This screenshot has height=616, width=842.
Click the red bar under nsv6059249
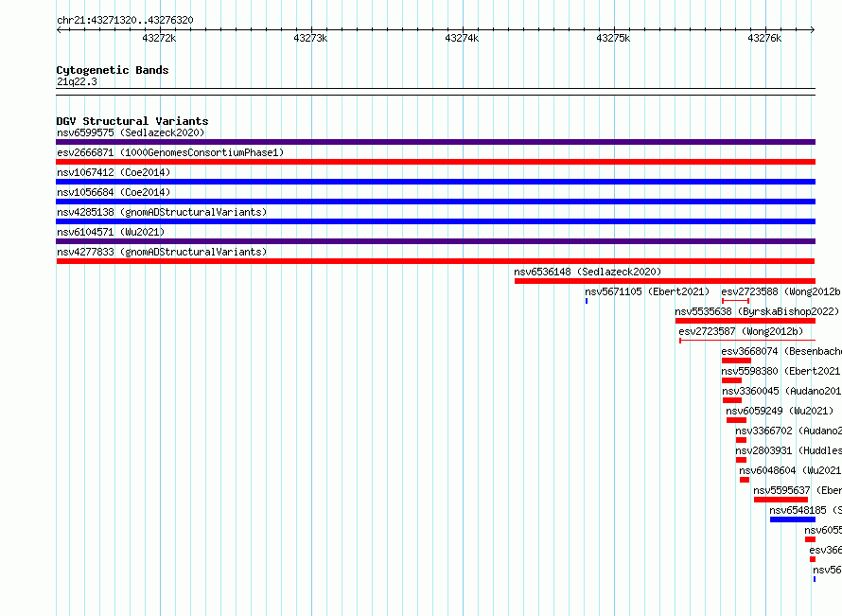tap(736, 420)
